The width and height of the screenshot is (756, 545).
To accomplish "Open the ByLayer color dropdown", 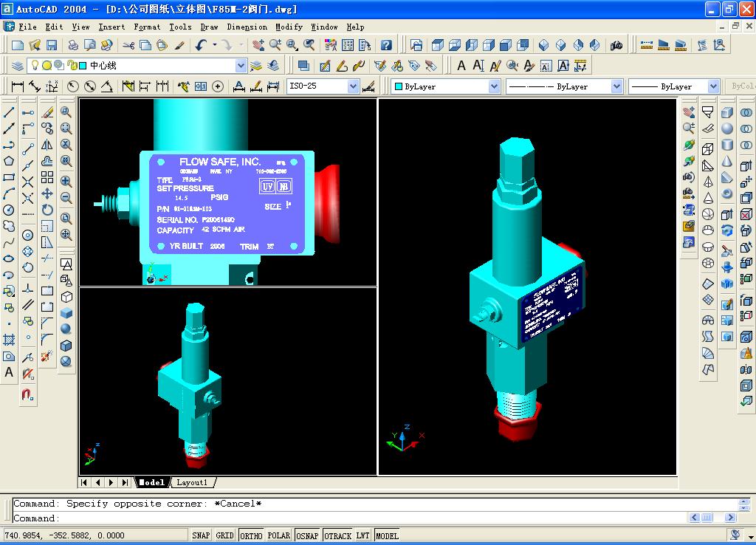I will coord(494,86).
